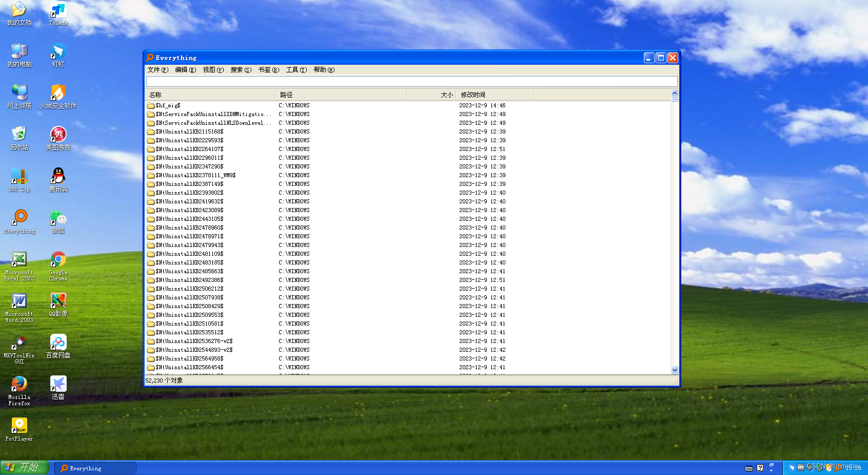Select Microsoft Excel 2003 shortcut
Viewport: 868px width, 475px height.
point(19,267)
